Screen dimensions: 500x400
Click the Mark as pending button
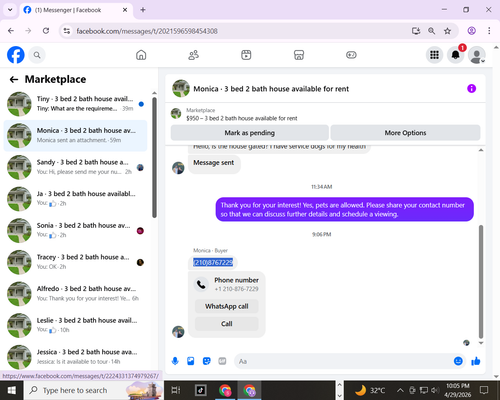[x=250, y=133]
